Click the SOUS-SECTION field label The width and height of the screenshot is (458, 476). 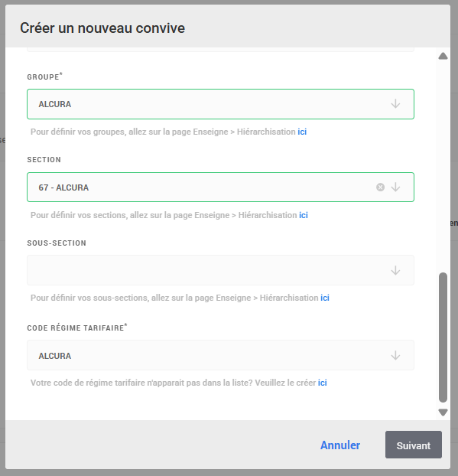57,243
